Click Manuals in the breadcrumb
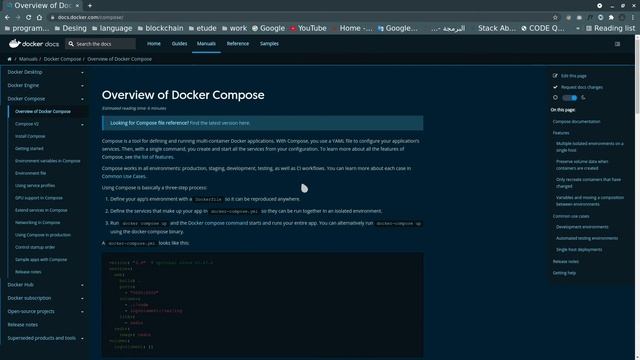Image resolution: width=640 pixels, height=360 pixels. coord(28,59)
